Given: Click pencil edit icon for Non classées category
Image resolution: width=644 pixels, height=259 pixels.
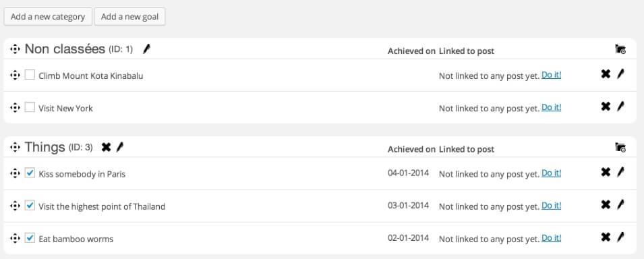Looking at the screenshot, I should (x=146, y=49).
